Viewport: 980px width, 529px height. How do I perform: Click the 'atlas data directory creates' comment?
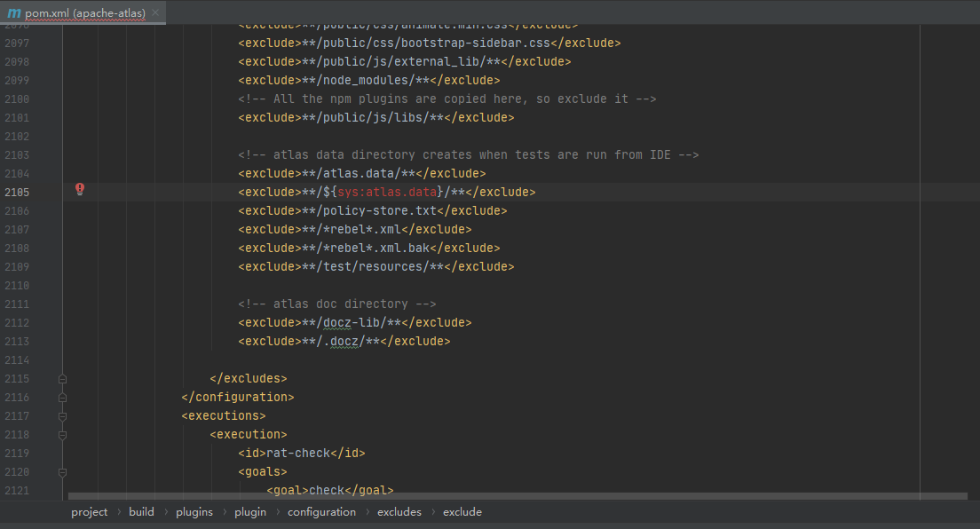coord(468,155)
